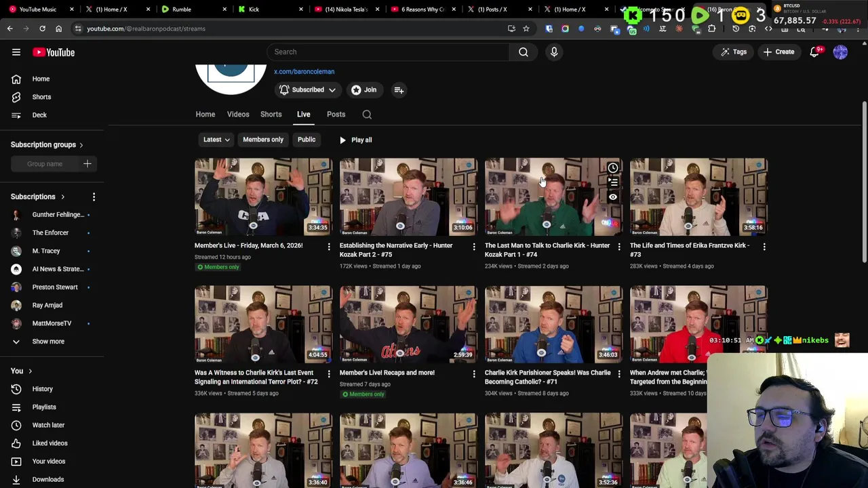The image size is (868, 488).
Task: Open options for Erika Frantzve Kirk video
Action: click(764, 247)
